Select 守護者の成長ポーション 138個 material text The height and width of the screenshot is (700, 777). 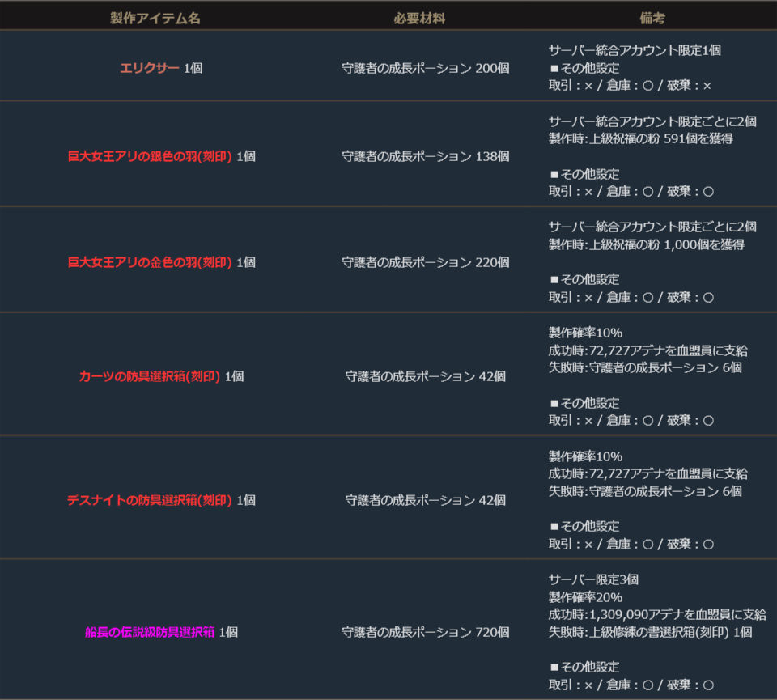(426, 156)
